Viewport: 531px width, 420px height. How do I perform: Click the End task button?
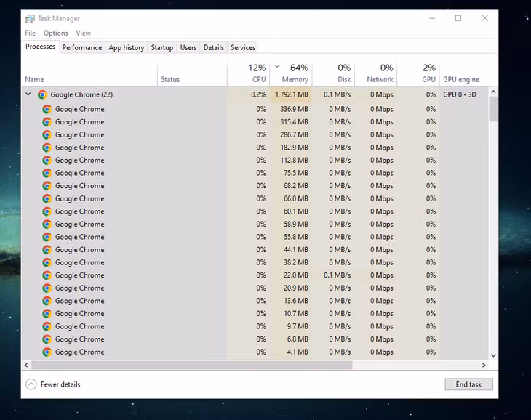[468, 384]
